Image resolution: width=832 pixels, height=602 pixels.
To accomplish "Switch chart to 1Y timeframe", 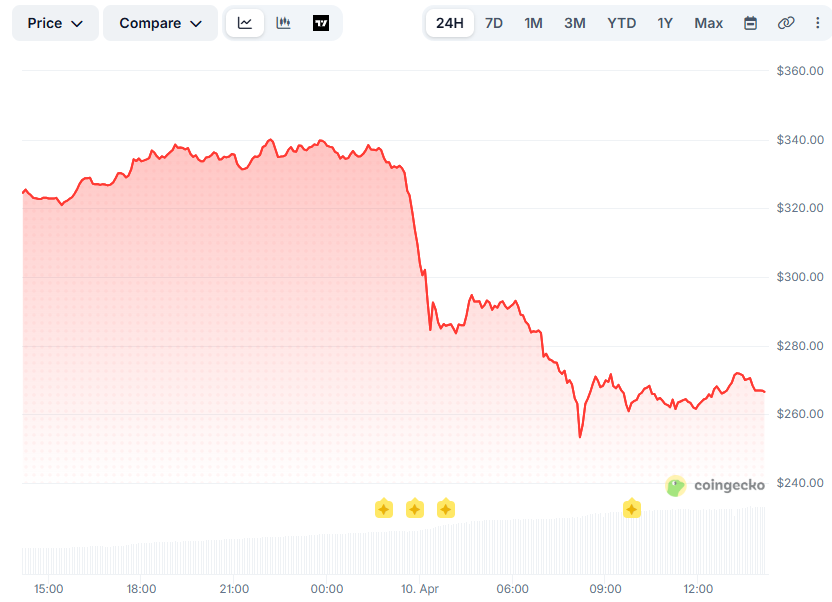I will pos(665,22).
